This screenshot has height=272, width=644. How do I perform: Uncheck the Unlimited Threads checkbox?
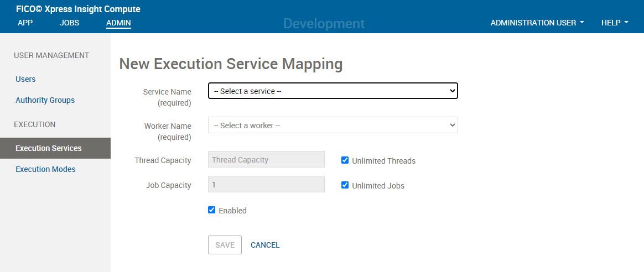click(x=345, y=160)
